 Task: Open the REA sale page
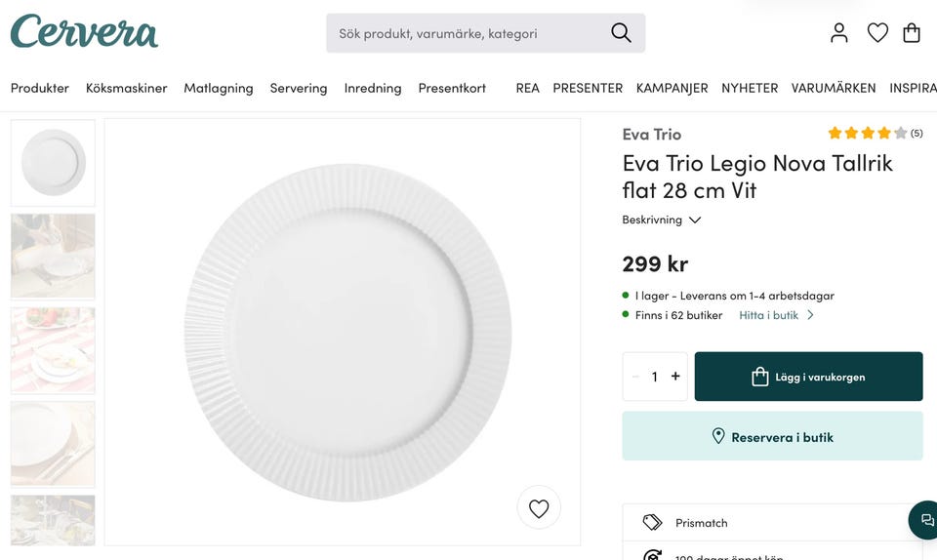[527, 88]
